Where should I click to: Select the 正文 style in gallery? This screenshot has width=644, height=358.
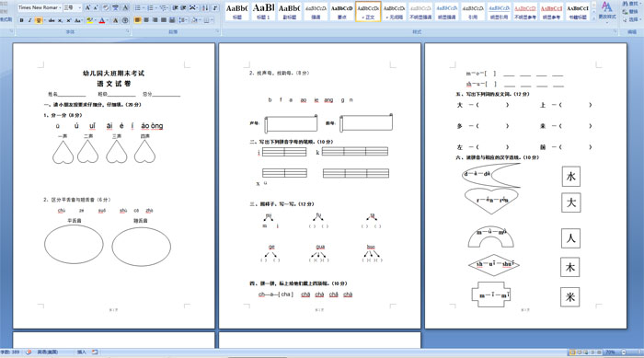click(x=368, y=11)
